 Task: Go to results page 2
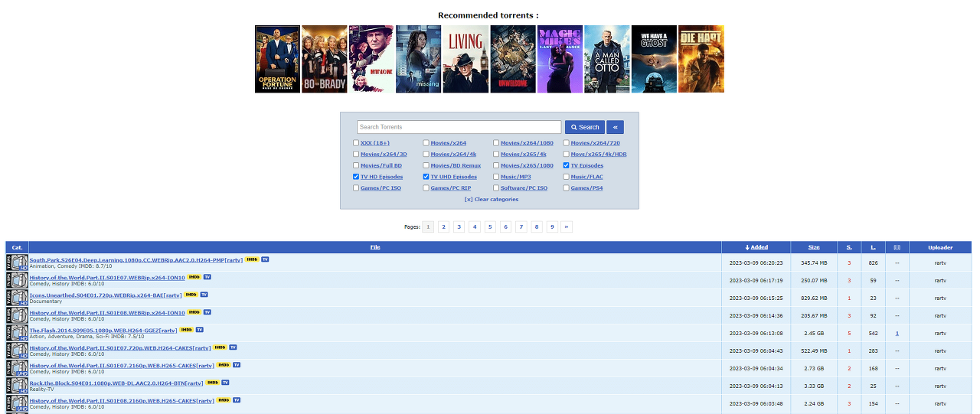point(443,227)
